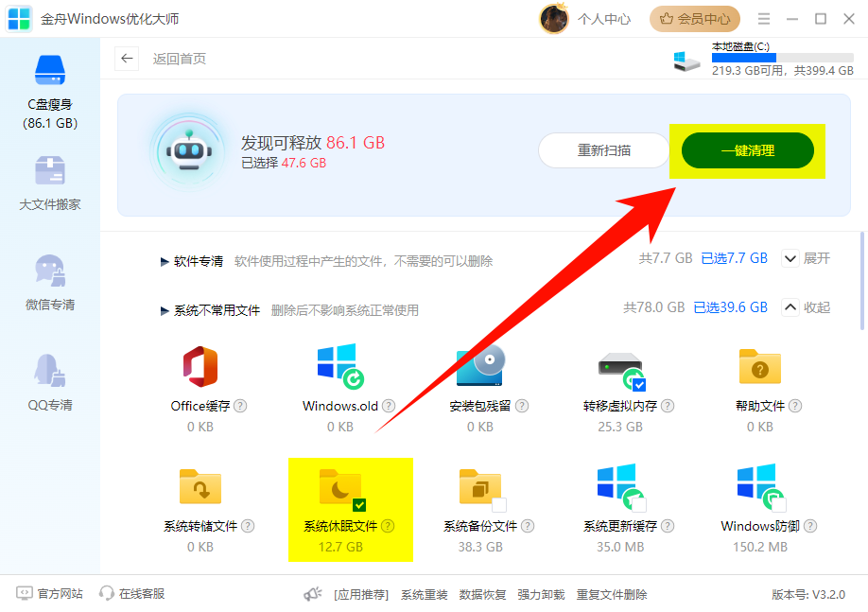Click the 本地磁盘(C:) usage bar

pos(782,57)
